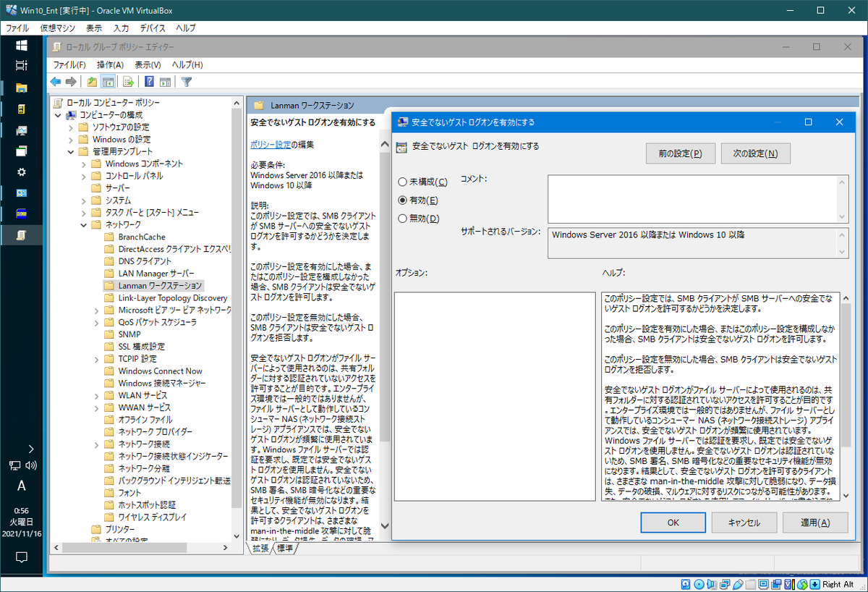Switch to the 標準 tab
The height and width of the screenshot is (592, 868).
(x=285, y=549)
